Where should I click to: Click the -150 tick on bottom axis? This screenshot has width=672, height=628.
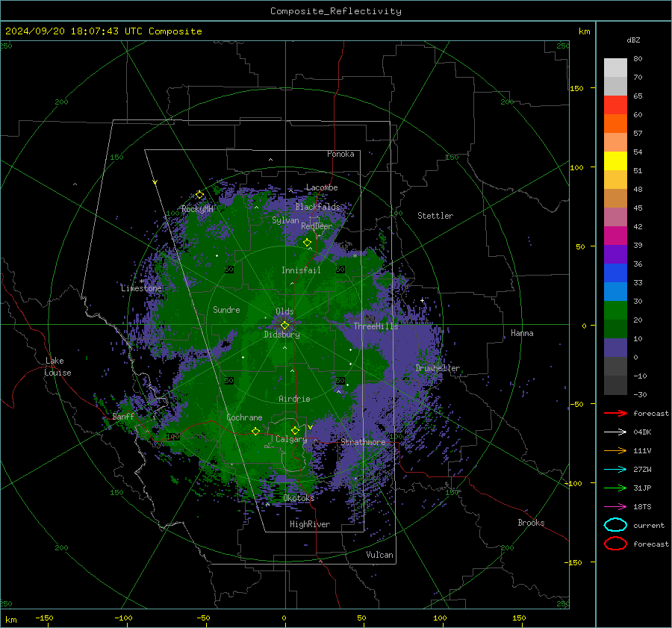pos(44,618)
